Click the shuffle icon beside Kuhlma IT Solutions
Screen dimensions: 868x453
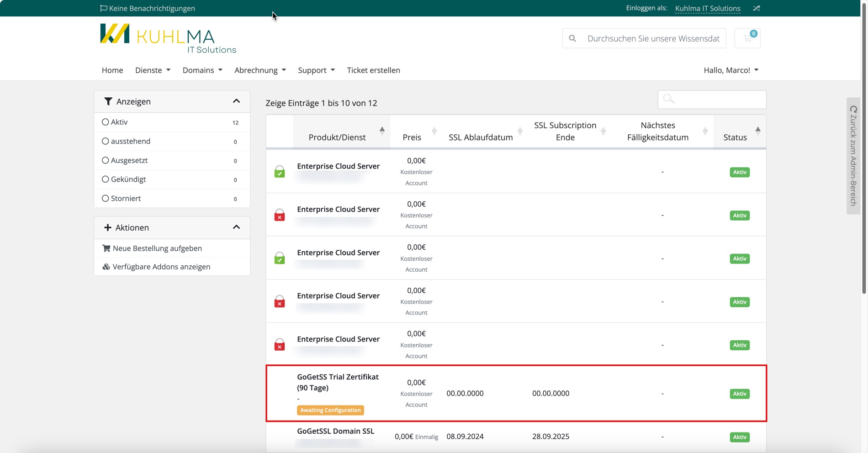tap(757, 8)
